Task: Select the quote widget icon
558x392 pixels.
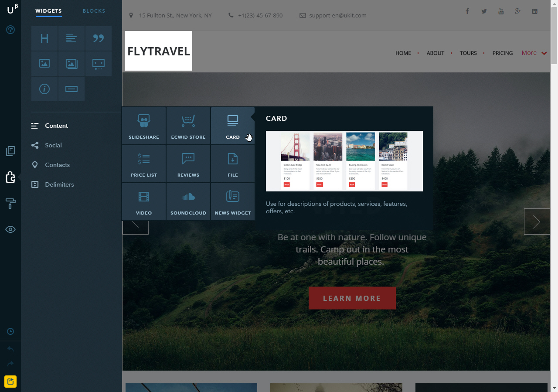Action: click(98, 38)
